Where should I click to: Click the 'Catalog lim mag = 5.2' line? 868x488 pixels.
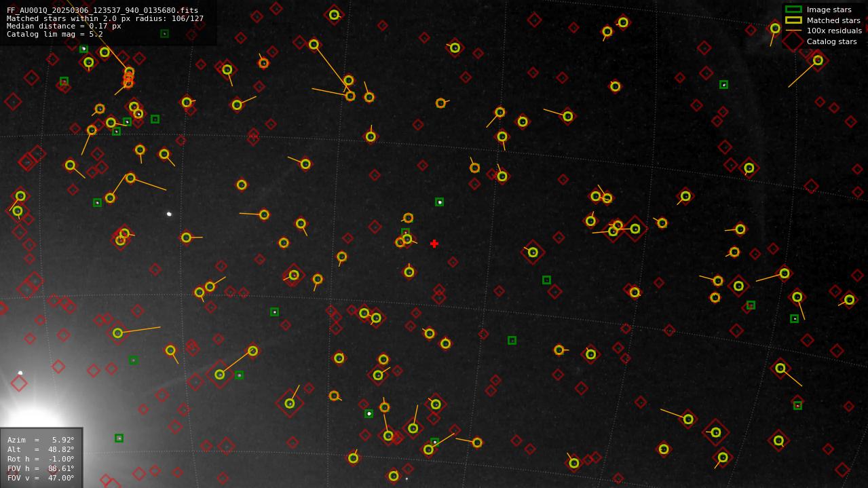[x=55, y=34]
